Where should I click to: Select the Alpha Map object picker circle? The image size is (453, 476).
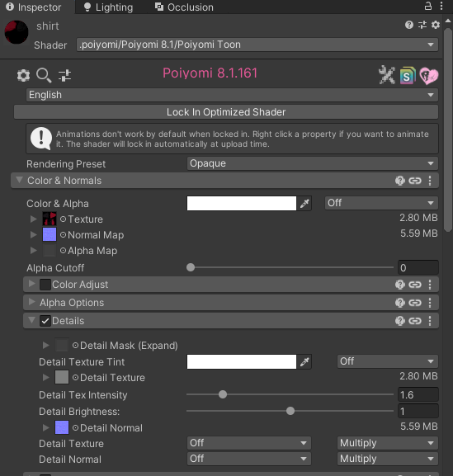click(63, 251)
